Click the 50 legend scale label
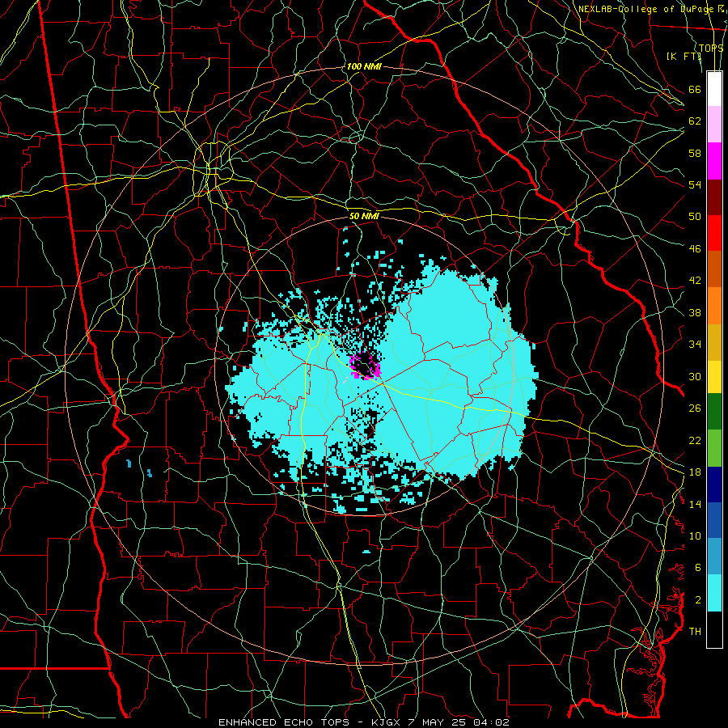The width and height of the screenshot is (728, 728). [x=695, y=217]
